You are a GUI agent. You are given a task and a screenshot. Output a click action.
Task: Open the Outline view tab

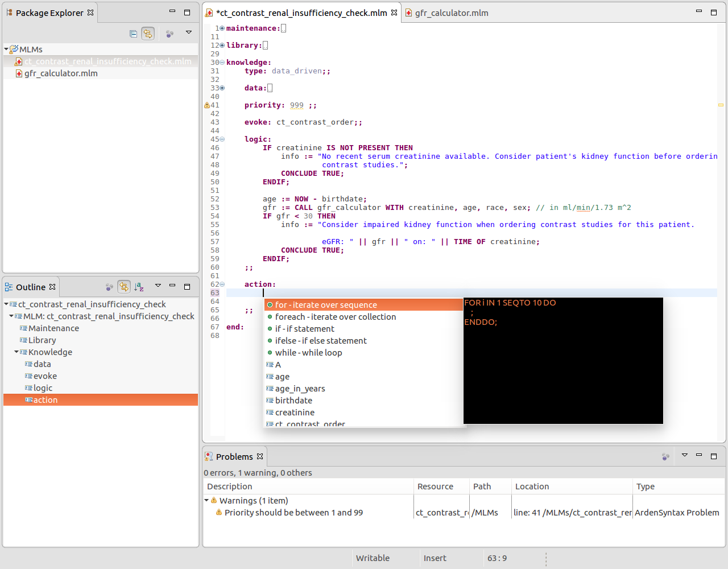tap(31, 287)
